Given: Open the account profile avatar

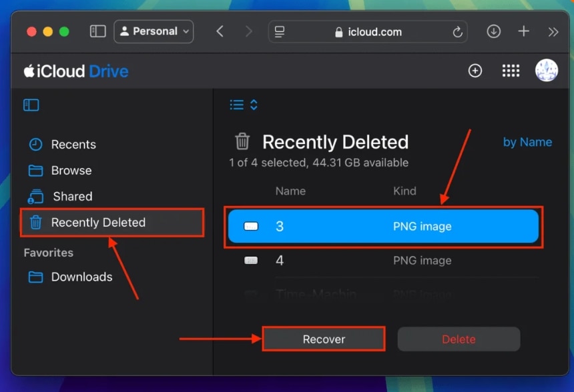Looking at the screenshot, I should click(546, 71).
